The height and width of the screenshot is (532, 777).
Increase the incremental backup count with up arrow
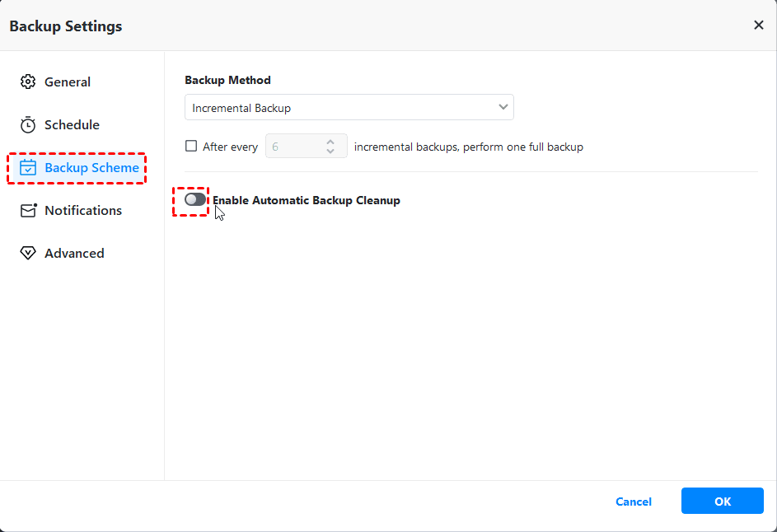pos(330,141)
